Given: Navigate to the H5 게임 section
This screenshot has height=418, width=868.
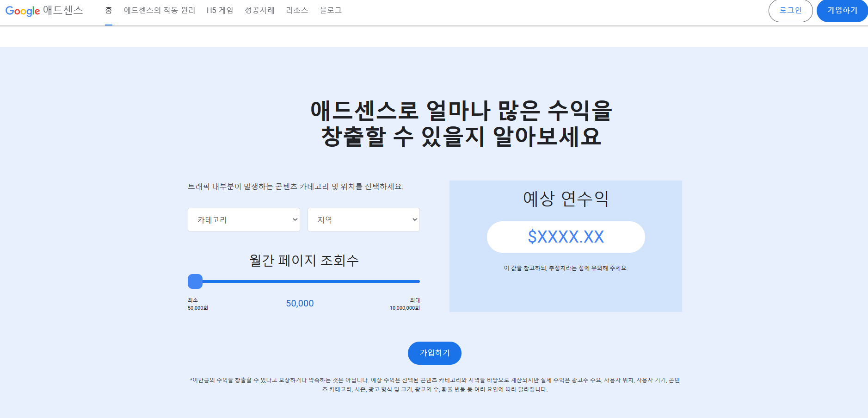Looking at the screenshot, I should click(x=220, y=10).
